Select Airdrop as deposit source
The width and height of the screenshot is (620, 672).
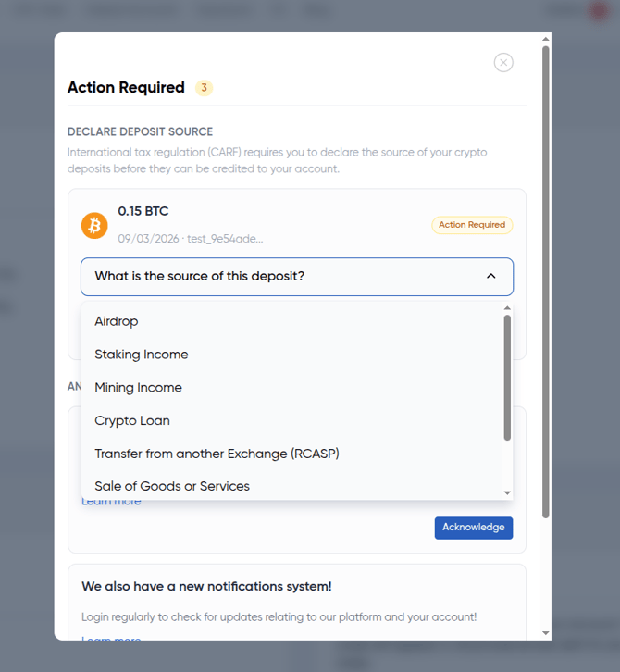[117, 321]
